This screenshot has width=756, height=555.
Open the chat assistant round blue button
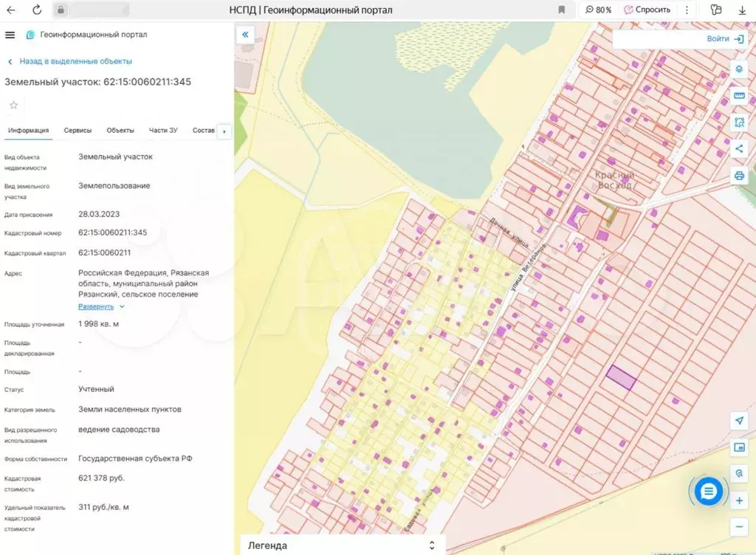coord(708,492)
